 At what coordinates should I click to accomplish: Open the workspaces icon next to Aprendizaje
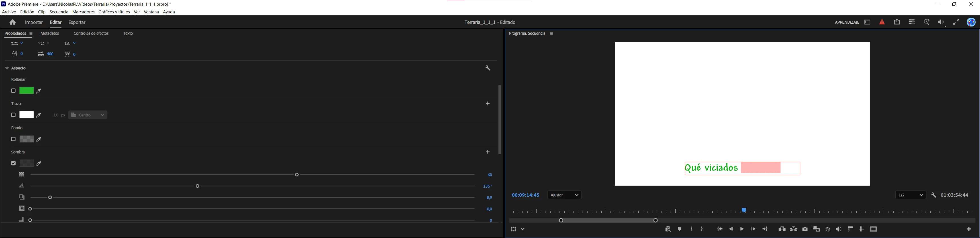pyautogui.click(x=867, y=22)
